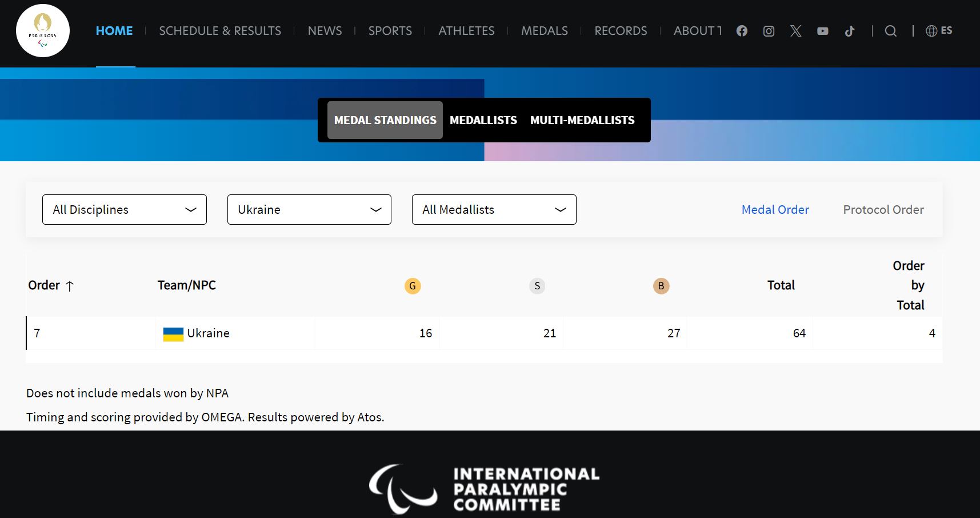Image resolution: width=980 pixels, height=518 pixels.
Task: Click the silver medal S icon
Action: (537, 286)
